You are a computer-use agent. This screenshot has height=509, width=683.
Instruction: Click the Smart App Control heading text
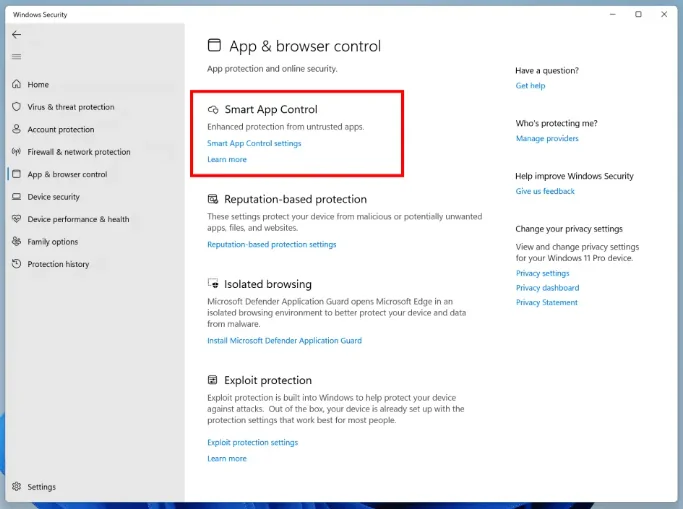click(271, 109)
